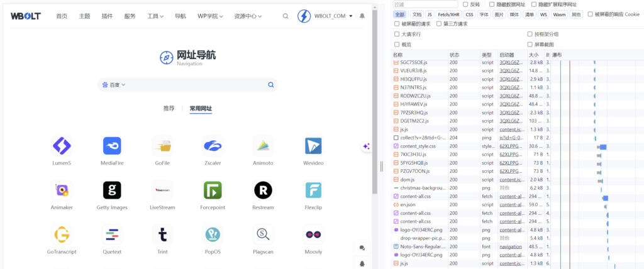Open the Flexclip icon
The height and width of the screenshot is (269, 644).
[313, 190]
